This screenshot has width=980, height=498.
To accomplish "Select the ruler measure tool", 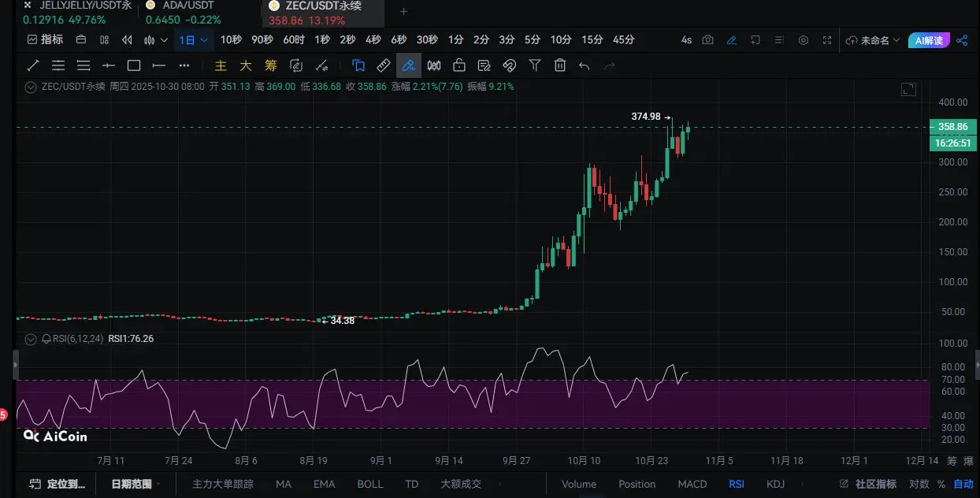I will tap(384, 65).
